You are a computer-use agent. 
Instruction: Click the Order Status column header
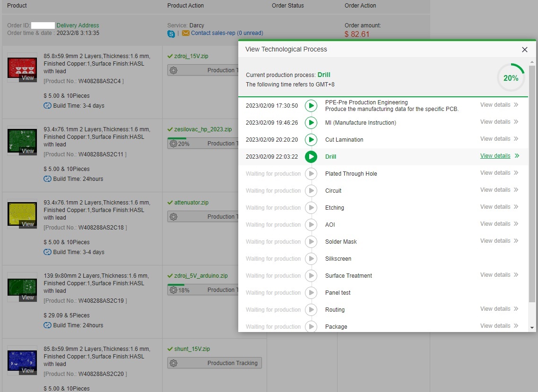point(287,6)
